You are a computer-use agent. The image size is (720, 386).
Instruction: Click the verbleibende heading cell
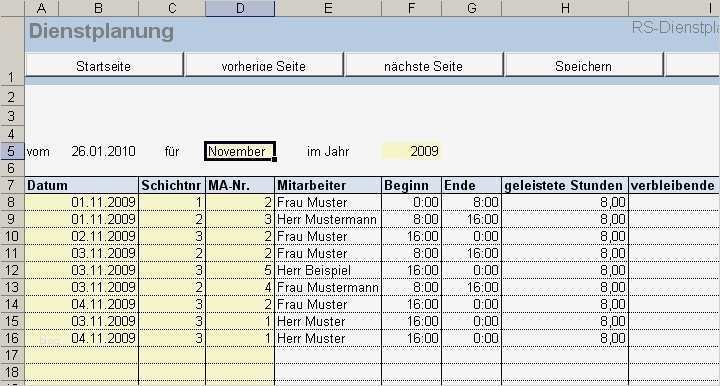point(674,185)
